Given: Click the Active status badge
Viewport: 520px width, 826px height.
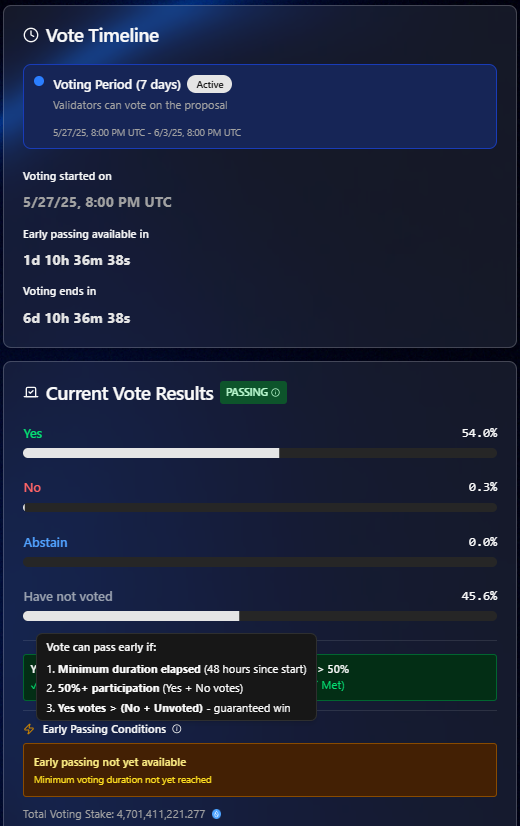Looking at the screenshot, I should click(210, 84).
